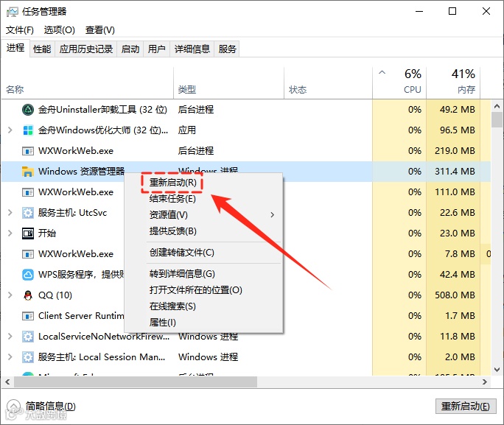Click the 简略信息(D) link
504x425 pixels.
(x=50, y=406)
